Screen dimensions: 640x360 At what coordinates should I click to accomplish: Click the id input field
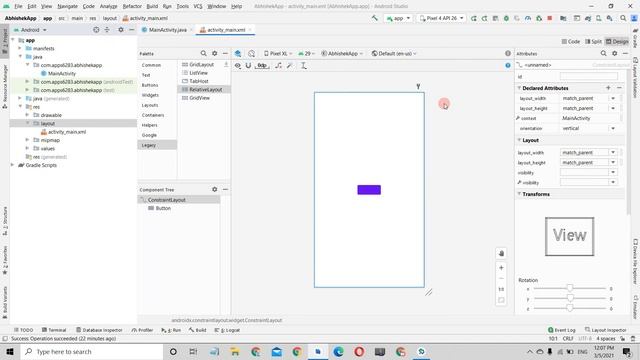(589, 76)
